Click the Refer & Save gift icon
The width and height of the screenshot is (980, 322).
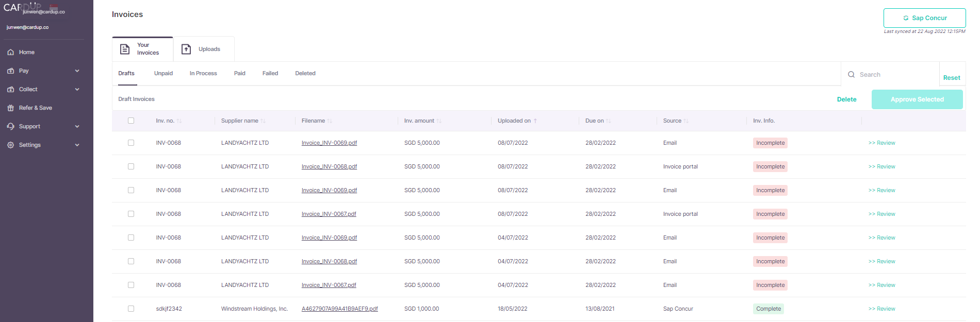click(x=10, y=108)
